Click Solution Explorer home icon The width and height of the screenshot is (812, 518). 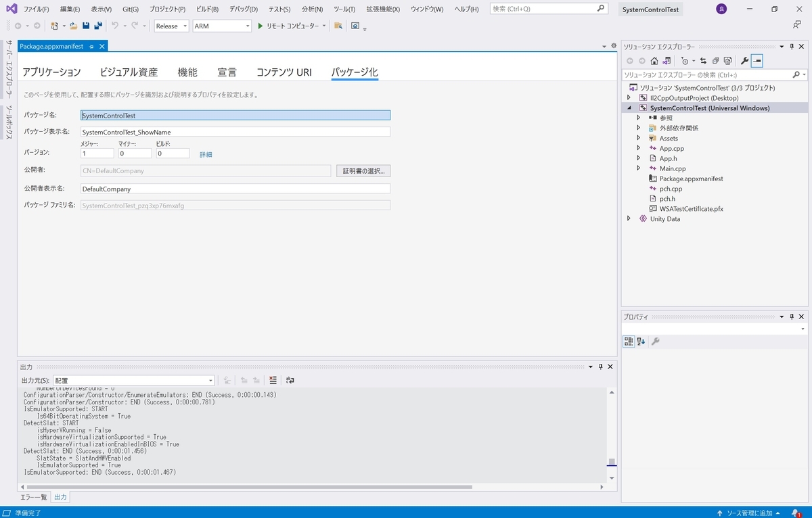[x=654, y=61]
